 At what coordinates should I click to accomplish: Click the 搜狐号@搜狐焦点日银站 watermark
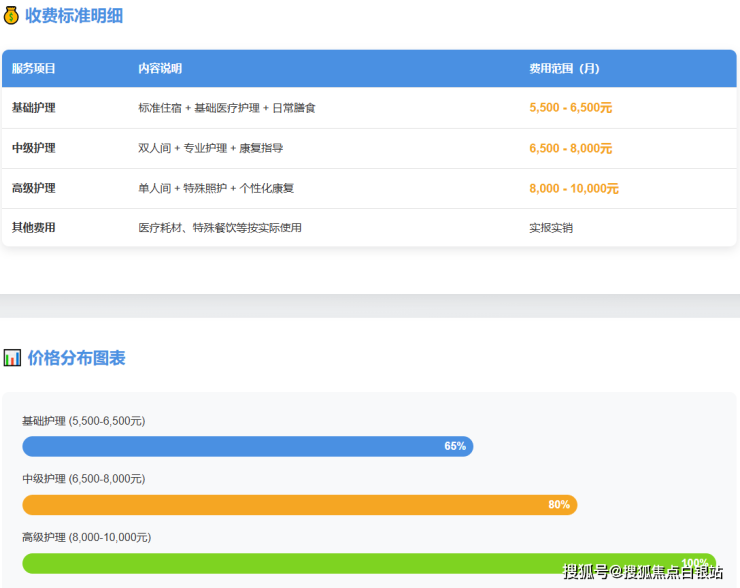pos(643,572)
